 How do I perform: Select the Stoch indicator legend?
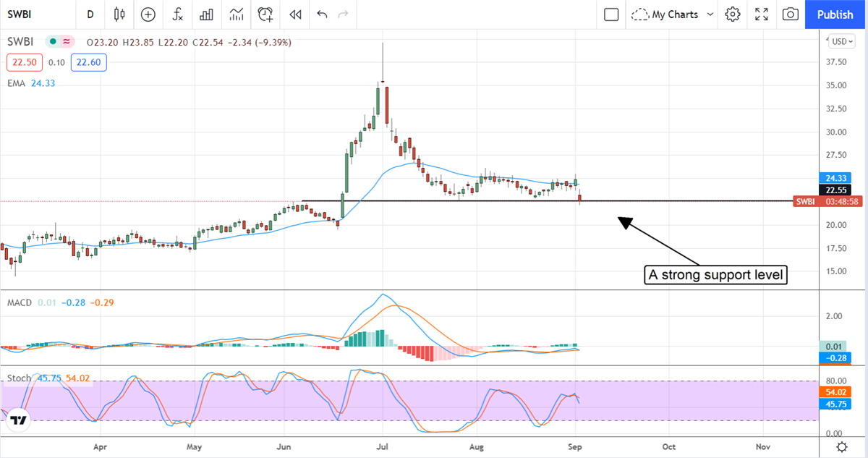pos(47,378)
